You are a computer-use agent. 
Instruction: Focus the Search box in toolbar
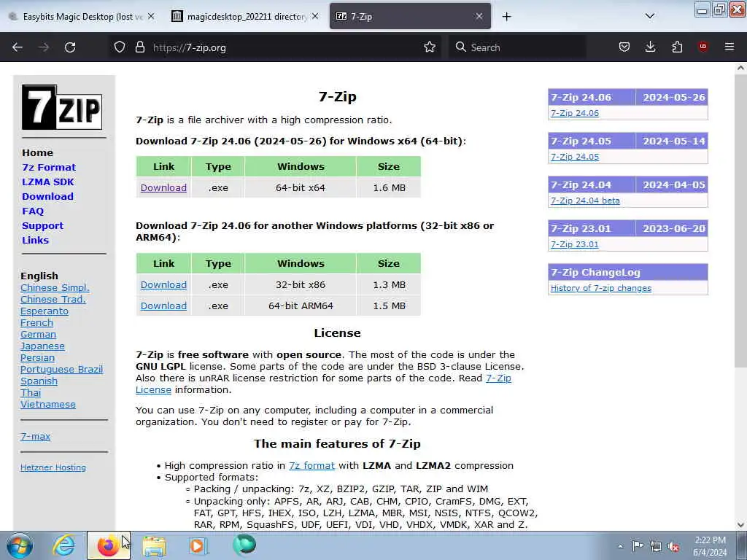point(517,47)
